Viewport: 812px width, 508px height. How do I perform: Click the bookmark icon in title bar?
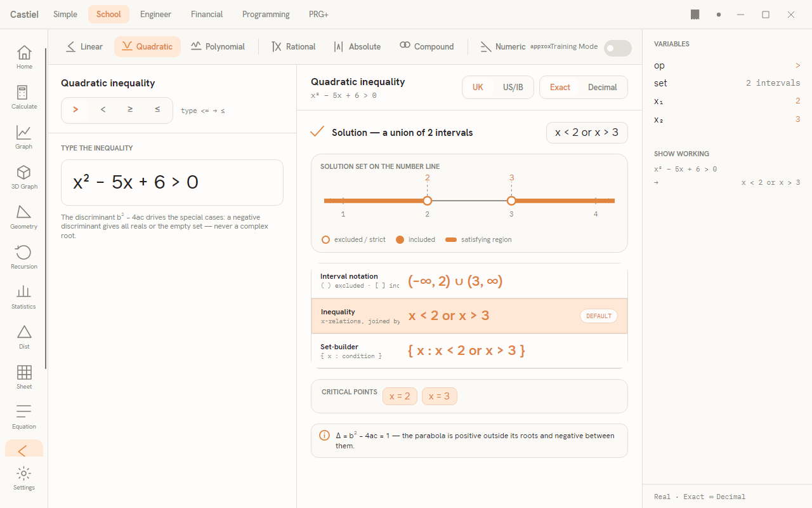[x=695, y=15]
